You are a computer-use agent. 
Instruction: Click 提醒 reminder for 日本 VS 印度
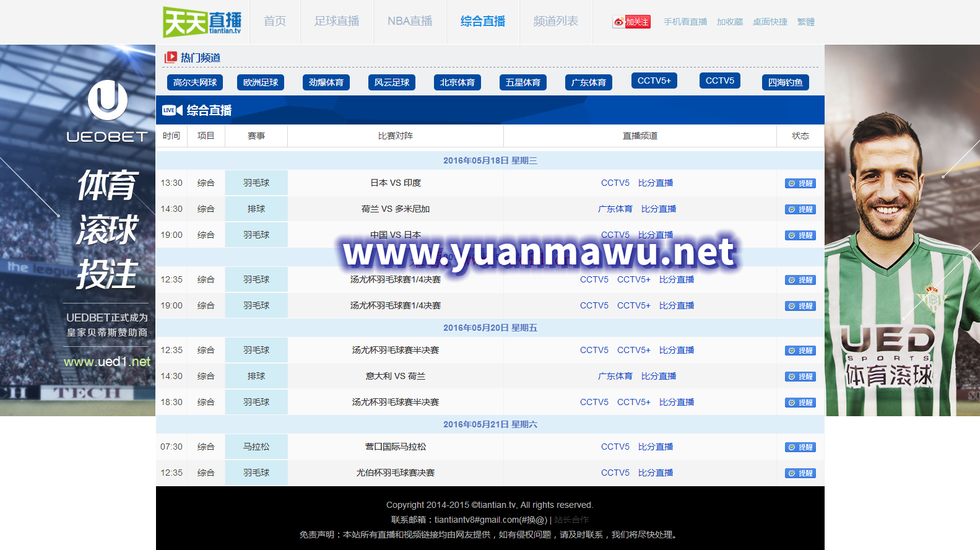coord(800,183)
